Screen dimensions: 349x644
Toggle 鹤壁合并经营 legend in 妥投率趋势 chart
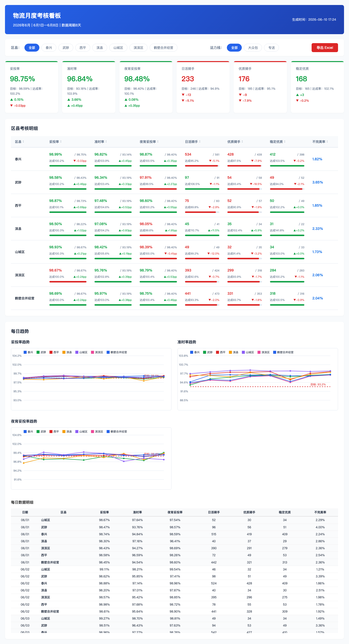(x=117, y=352)
